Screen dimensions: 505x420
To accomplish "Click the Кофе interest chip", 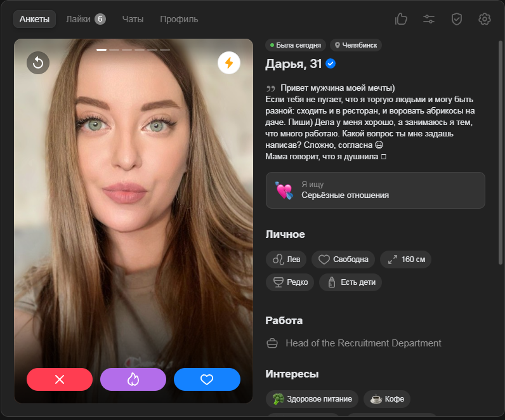I will pyautogui.click(x=387, y=399).
